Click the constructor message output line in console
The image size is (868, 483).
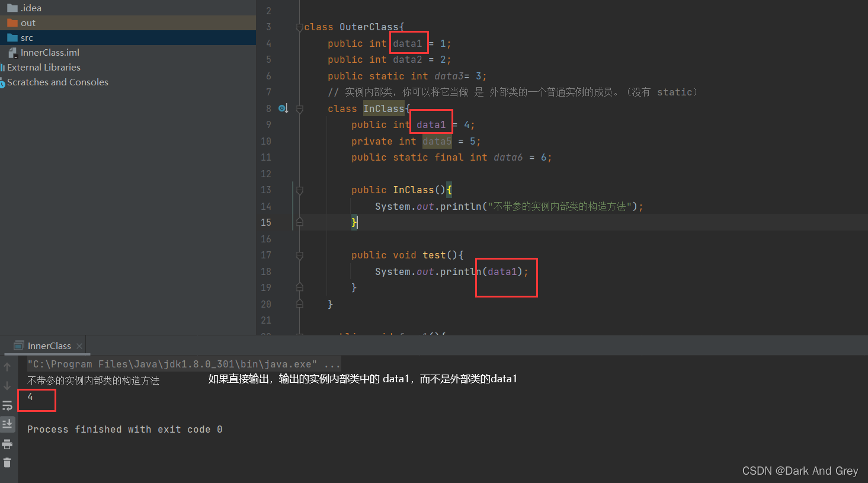coord(93,380)
